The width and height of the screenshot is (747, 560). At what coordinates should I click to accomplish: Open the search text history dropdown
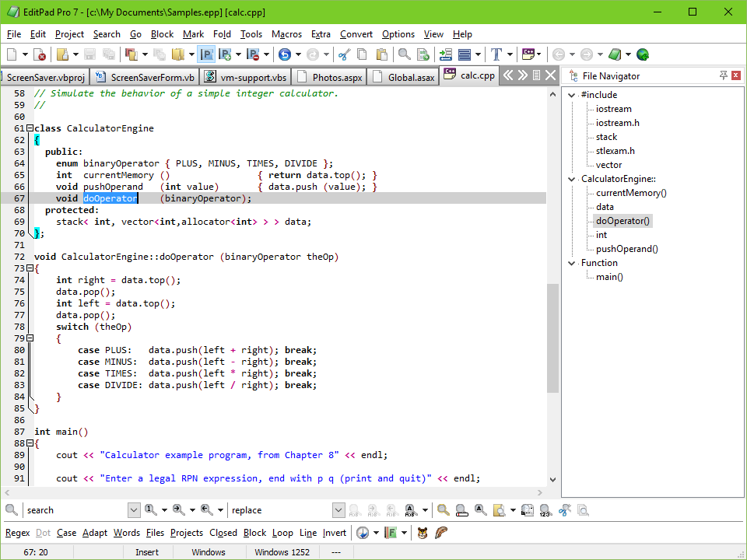click(134, 510)
